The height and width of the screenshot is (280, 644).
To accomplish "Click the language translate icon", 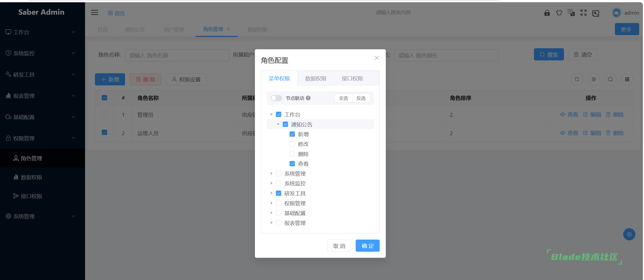I will 571,13.
